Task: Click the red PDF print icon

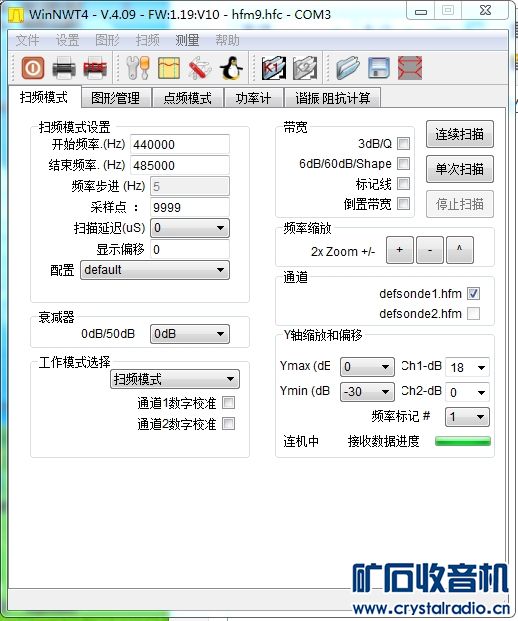Action: pyautogui.click(x=95, y=68)
